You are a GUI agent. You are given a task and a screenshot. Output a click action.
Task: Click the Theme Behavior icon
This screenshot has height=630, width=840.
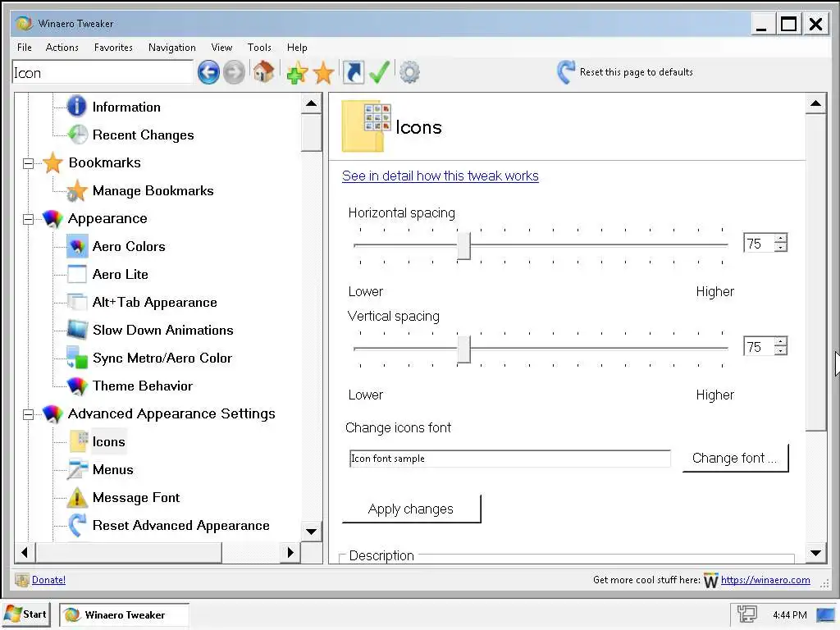point(77,386)
